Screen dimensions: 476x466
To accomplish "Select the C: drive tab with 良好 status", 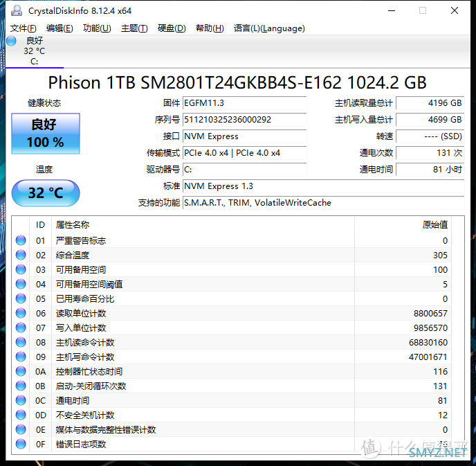I will click(35, 51).
